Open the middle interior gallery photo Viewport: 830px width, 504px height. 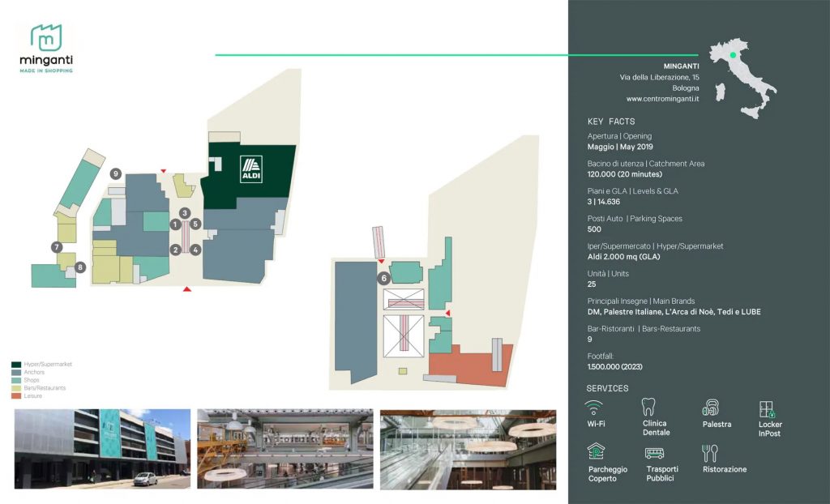[x=285, y=449]
